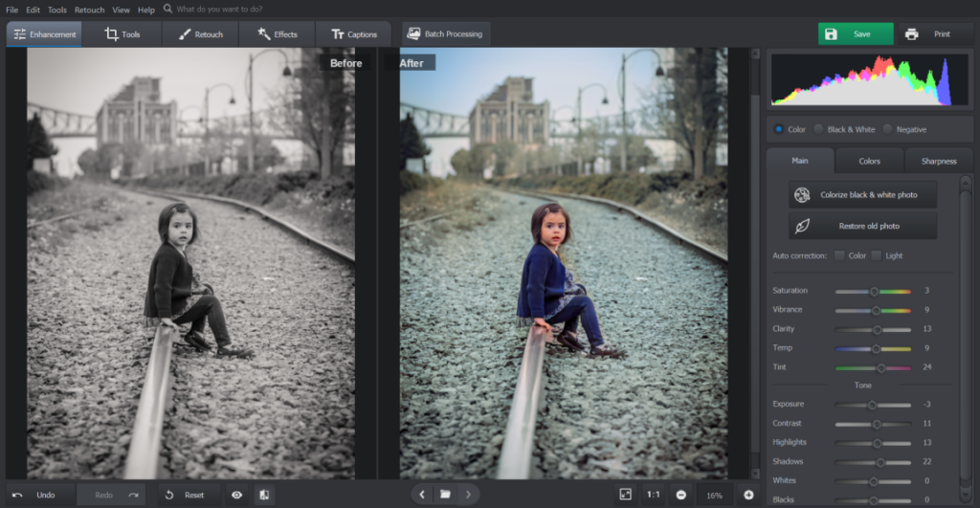Toggle the before/after split view icon
Viewport: 980px width, 508px height.
tap(264, 495)
